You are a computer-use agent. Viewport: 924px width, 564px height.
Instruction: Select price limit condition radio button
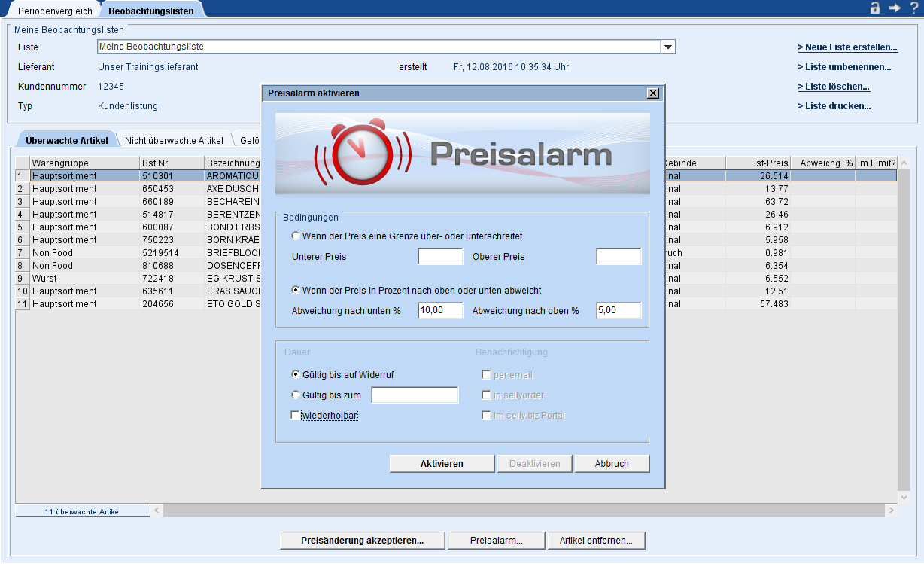pos(296,236)
